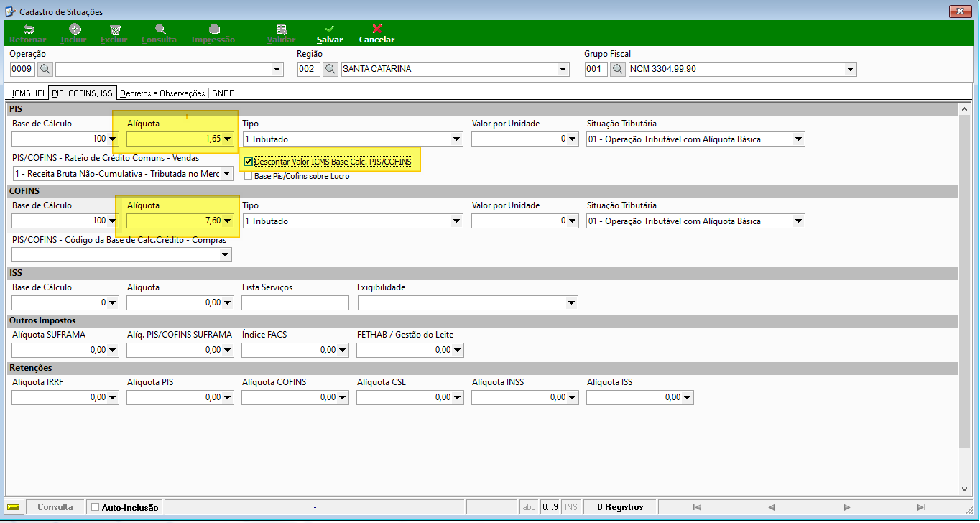This screenshot has width=980, height=523.
Task: Switch to the ICMS, IPI tab
Action: click(28, 93)
